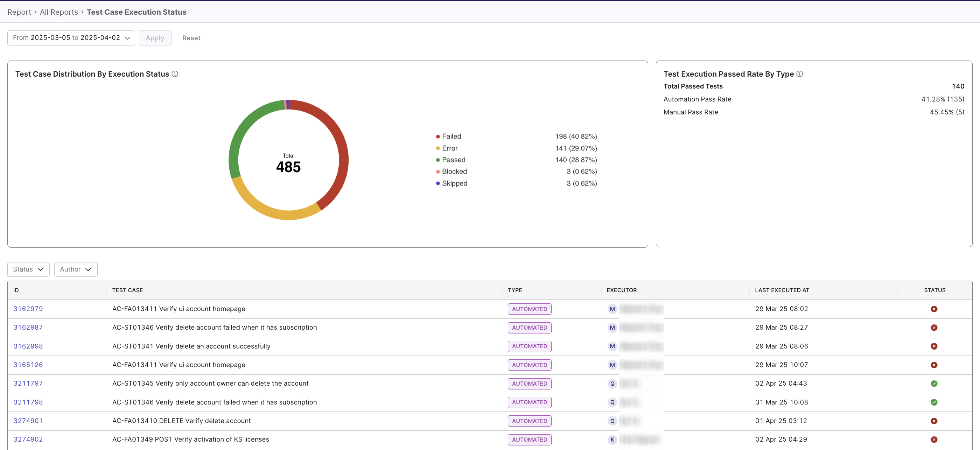980x450 pixels.
Task: Toggle the Failed legend entry on the chart
Action: tap(451, 136)
